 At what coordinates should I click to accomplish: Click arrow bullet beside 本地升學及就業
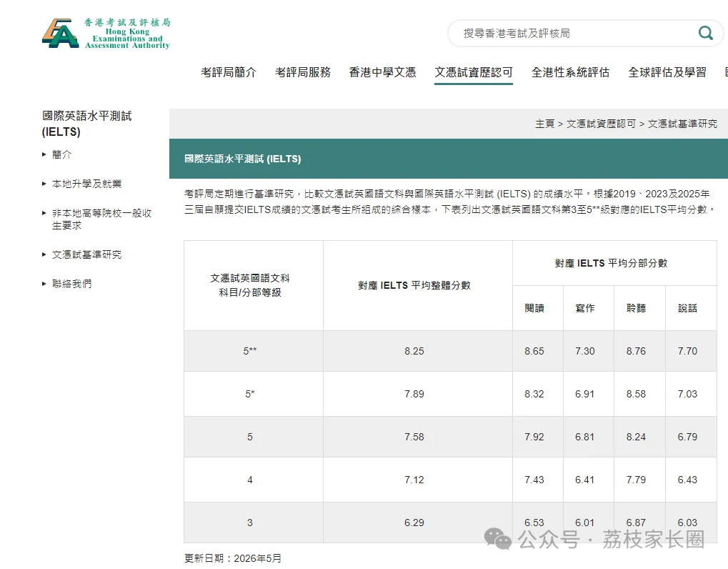pyautogui.click(x=44, y=184)
